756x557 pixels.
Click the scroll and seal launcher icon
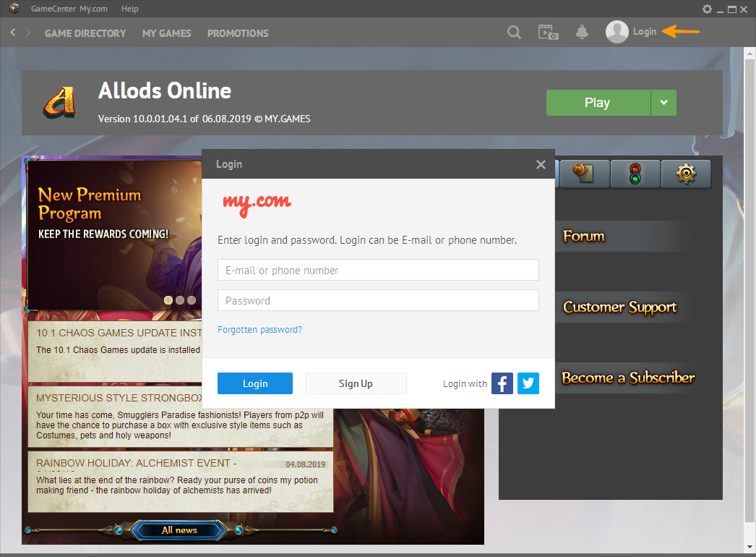pyautogui.click(x=584, y=174)
